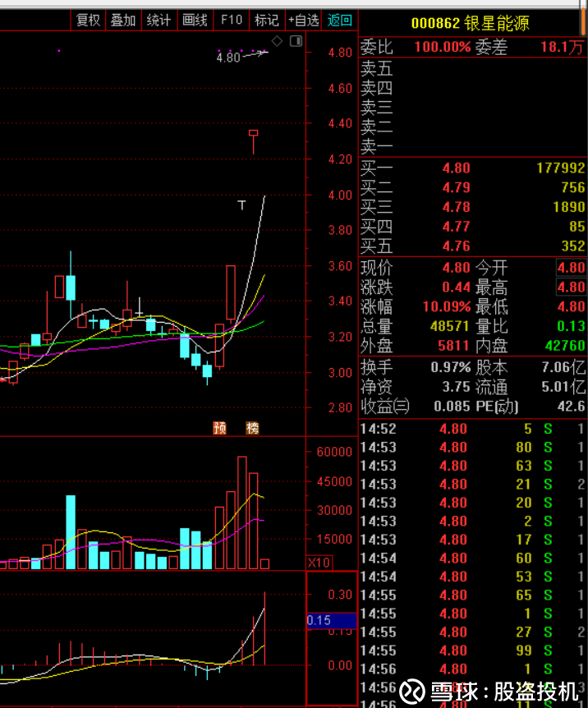Click the 预 forecast badge icon
This screenshot has width=588, height=708.
pyautogui.click(x=219, y=428)
